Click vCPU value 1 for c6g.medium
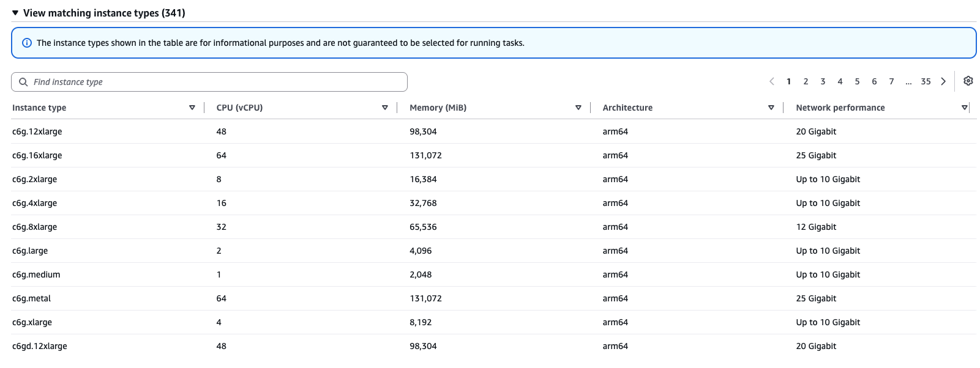Image resolution: width=980 pixels, height=368 pixels. (x=219, y=274)
